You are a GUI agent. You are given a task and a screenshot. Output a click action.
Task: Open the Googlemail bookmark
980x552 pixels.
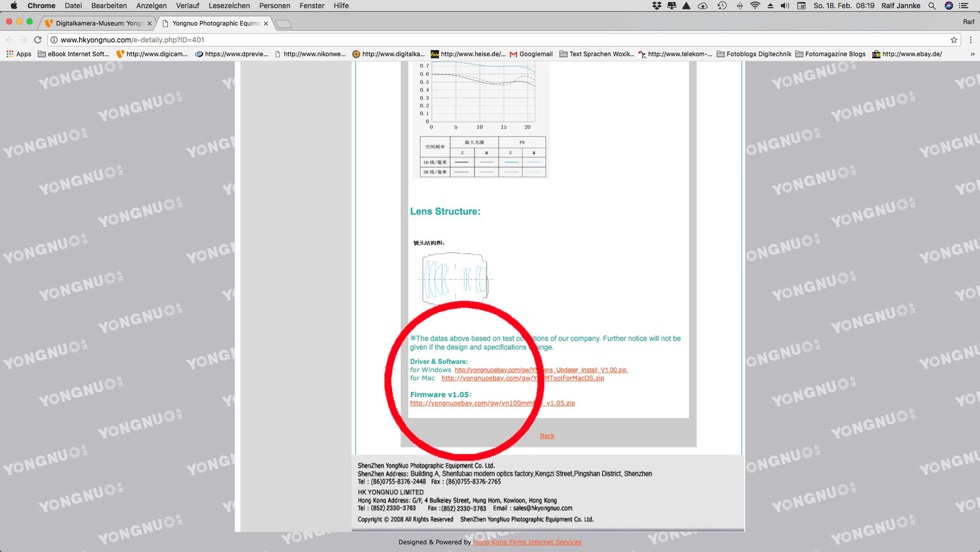point(531,54)
